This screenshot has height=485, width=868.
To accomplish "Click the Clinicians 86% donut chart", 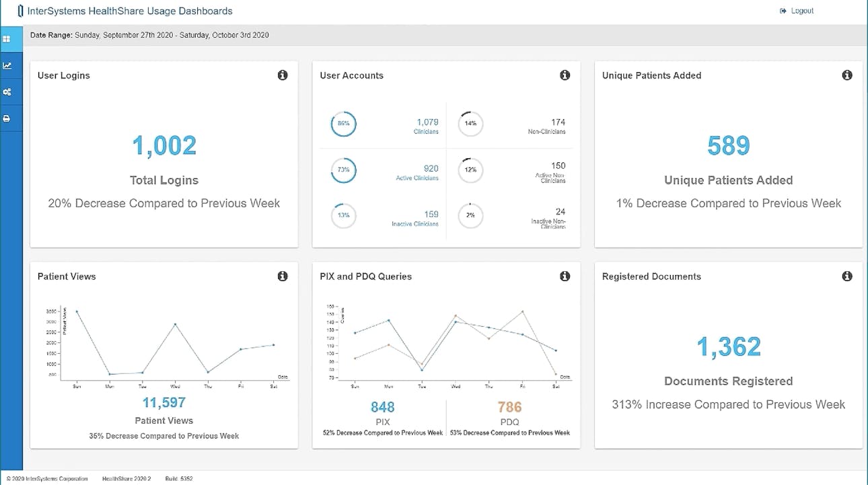I will [343, 124].
